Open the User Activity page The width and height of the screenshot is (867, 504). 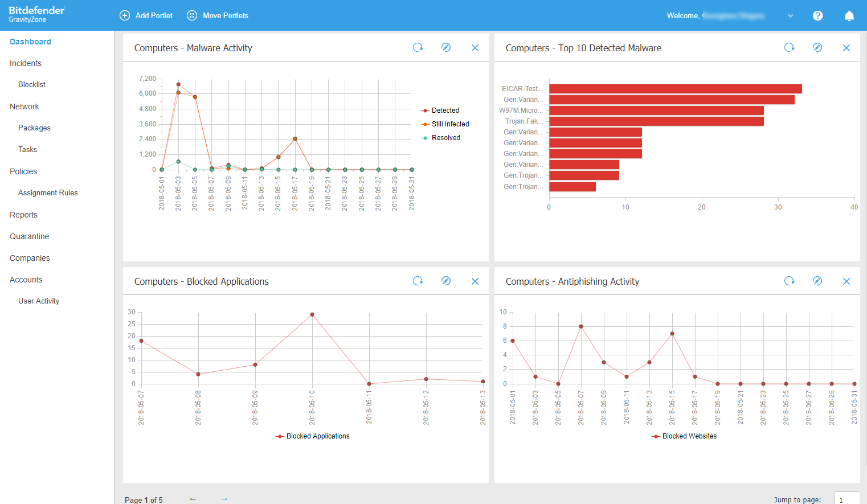point(38,301)
